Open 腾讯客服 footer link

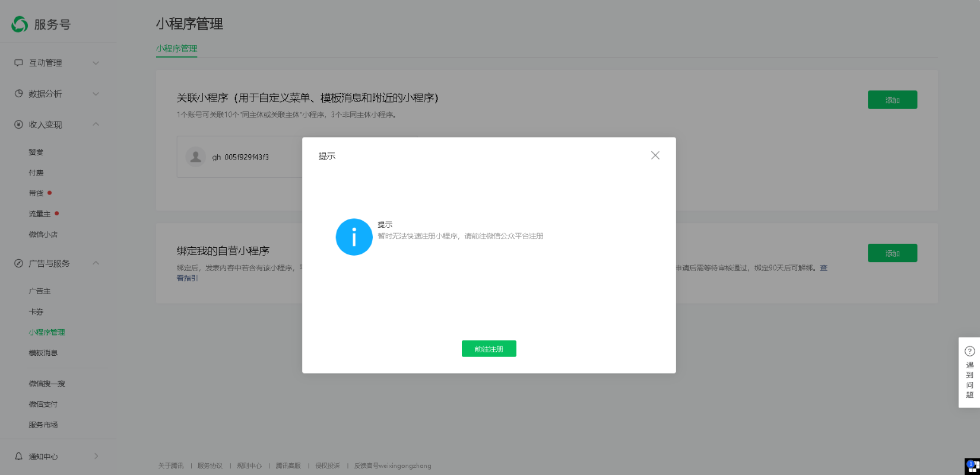tap(288, 466)
